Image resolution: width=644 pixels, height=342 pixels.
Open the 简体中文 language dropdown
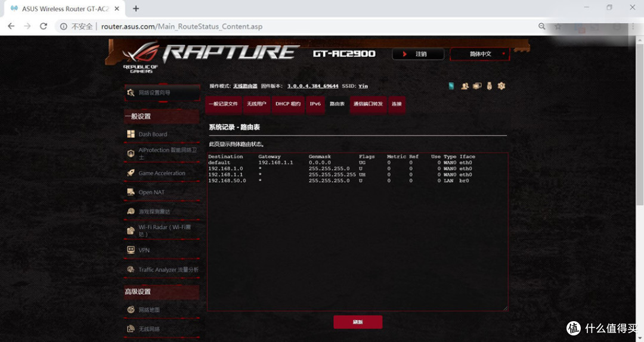[479, 54]
